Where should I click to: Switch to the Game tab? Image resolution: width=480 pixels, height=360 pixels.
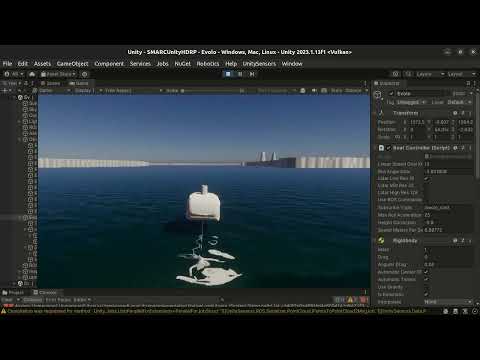pos(79,83)
